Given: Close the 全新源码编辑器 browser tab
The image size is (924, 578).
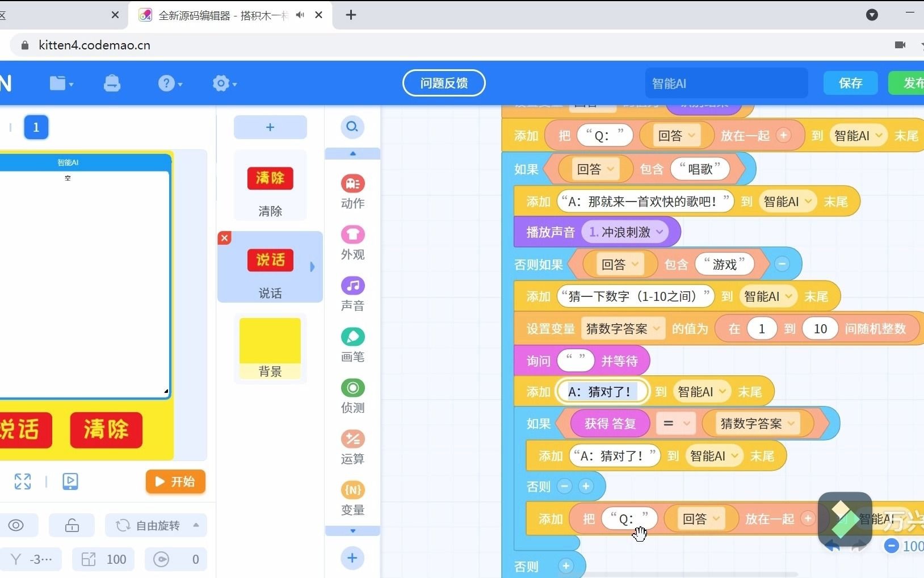Looking at the screenshot, I should tap(319, 15).
